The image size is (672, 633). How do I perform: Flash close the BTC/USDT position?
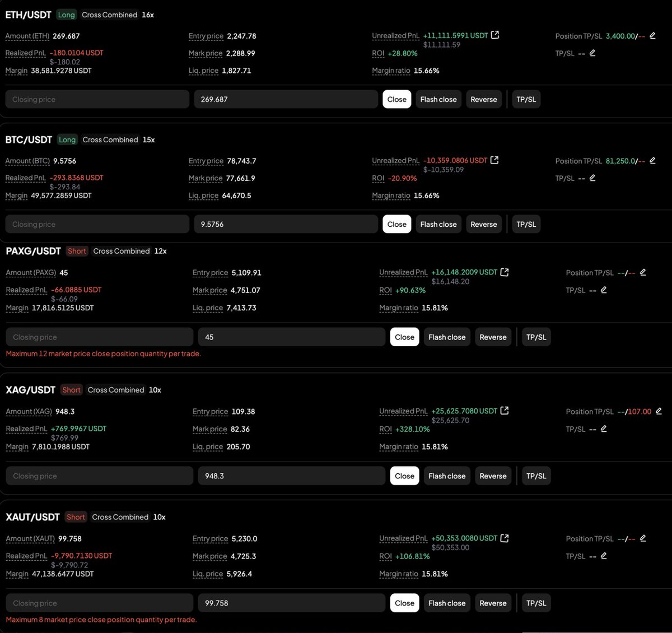point(438,224)
